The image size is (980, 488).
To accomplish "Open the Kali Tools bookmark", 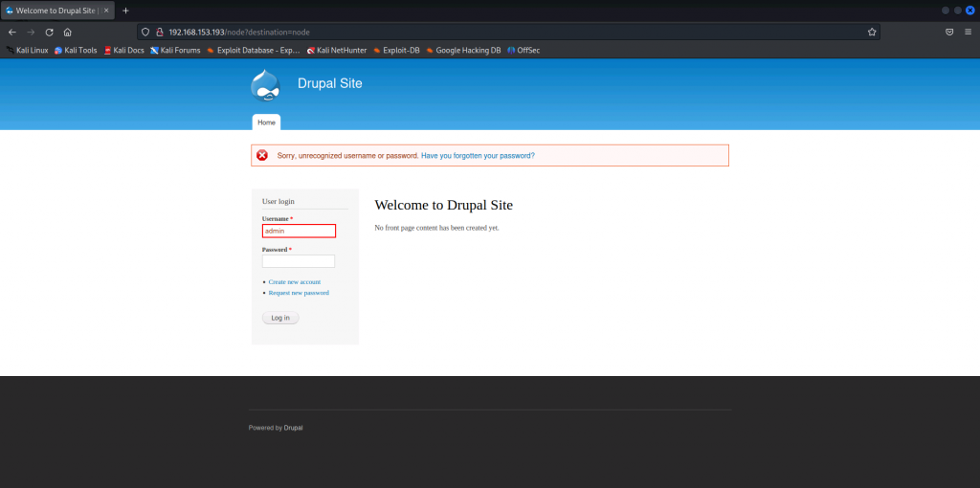I will (x=76, y=50).
